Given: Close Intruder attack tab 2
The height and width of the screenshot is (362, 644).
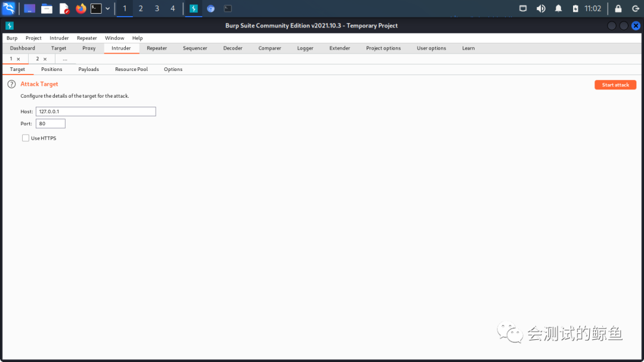Looking at the screenshot, I should (x=45, y=59).
